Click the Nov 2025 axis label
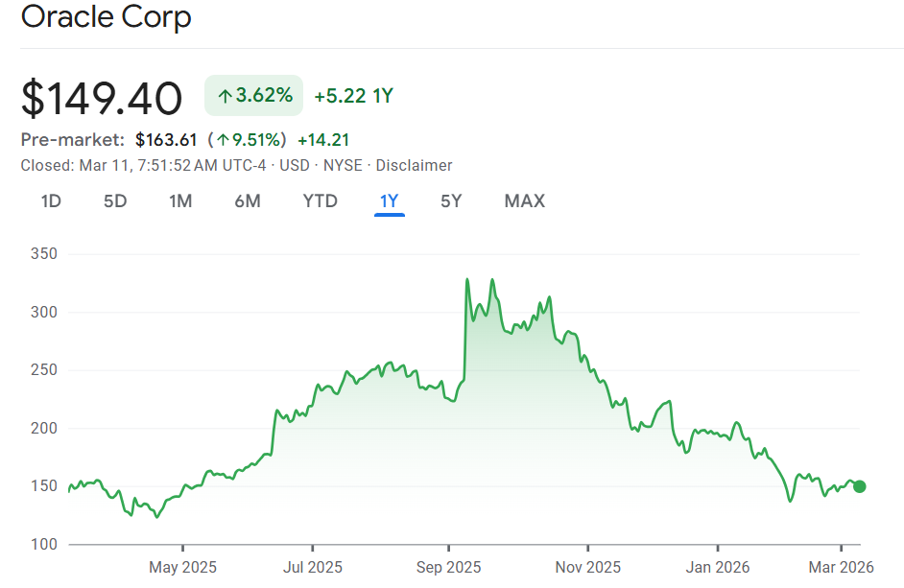 [x=587, y=567]
